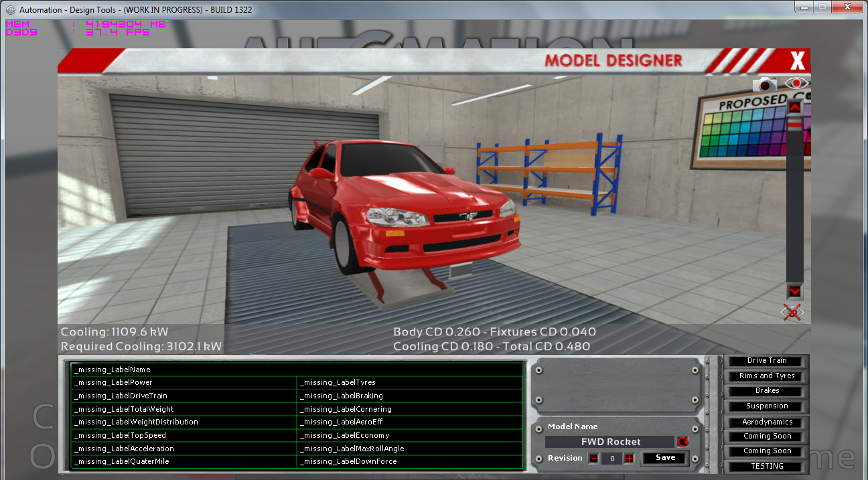The image size is (868, 480).
Task: Click the revision number field
Action: coord(611,459)
